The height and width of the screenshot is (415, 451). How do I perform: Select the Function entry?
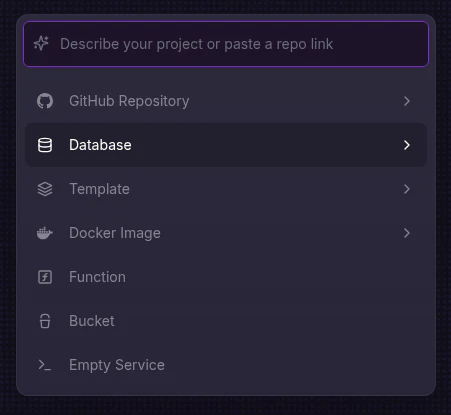[x=226, y=277]
